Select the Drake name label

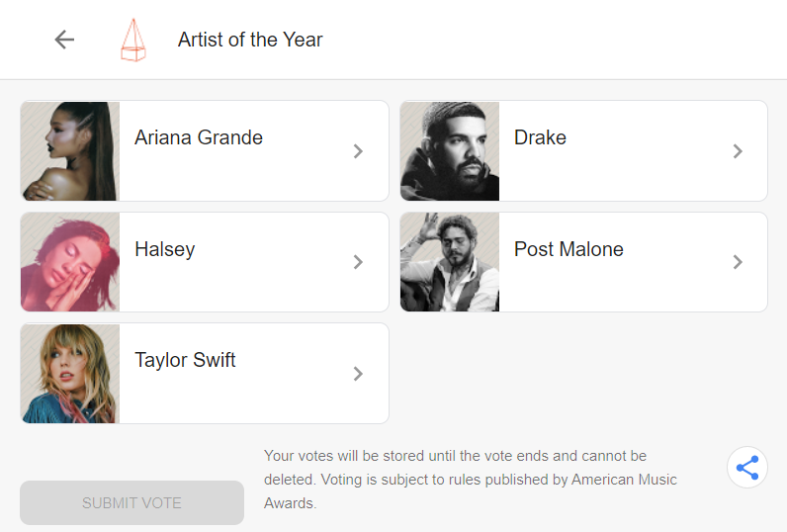click(540, 137)
